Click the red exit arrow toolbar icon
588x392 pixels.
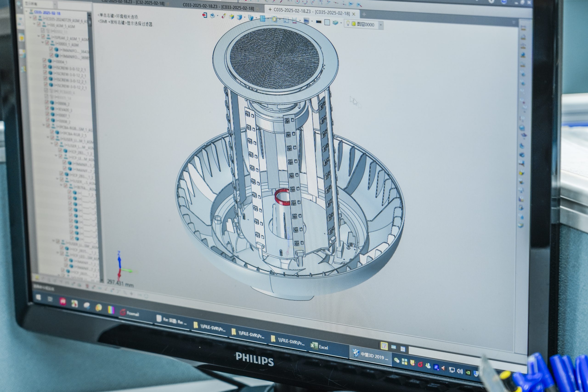point(204,15)
